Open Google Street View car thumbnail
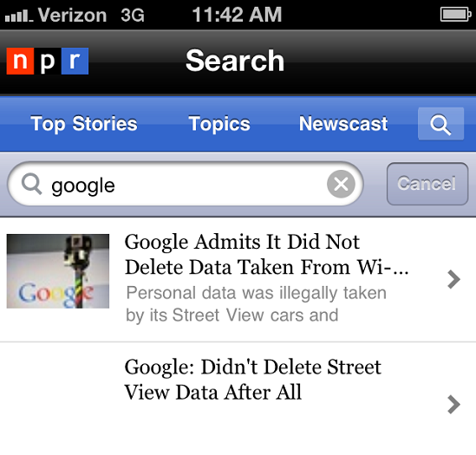 [58, 271]
